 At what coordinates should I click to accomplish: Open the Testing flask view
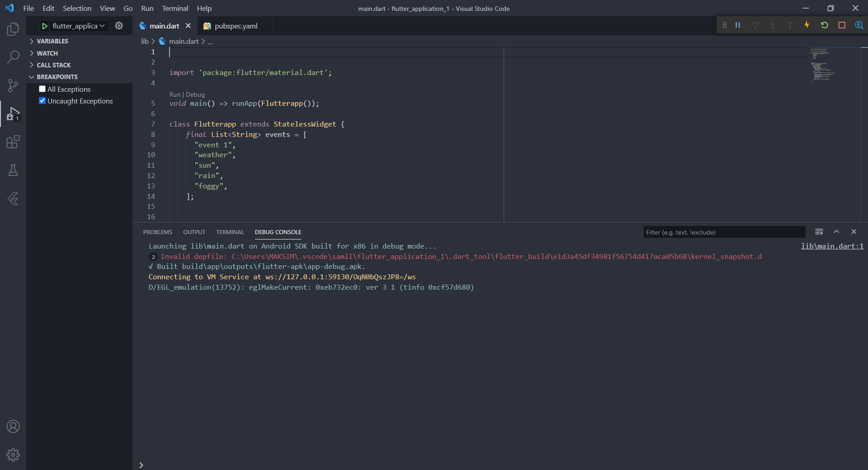13,170
